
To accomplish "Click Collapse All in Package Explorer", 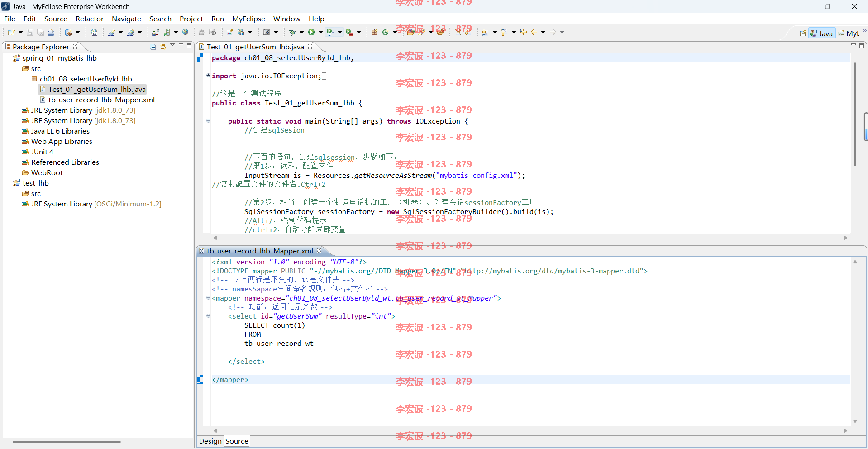I will (x=153, y=47).
